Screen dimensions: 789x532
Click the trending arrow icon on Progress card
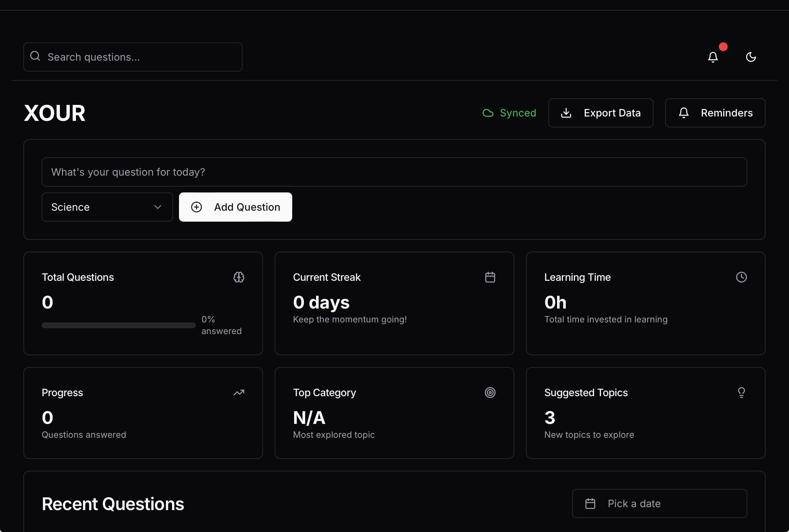(239, 392)
